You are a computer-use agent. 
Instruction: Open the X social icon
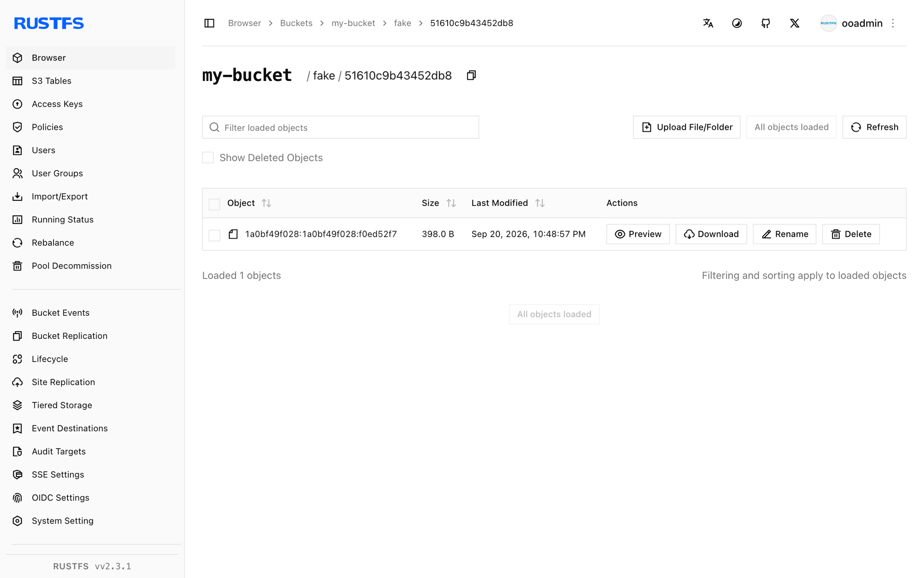click(x=795, y=23)
